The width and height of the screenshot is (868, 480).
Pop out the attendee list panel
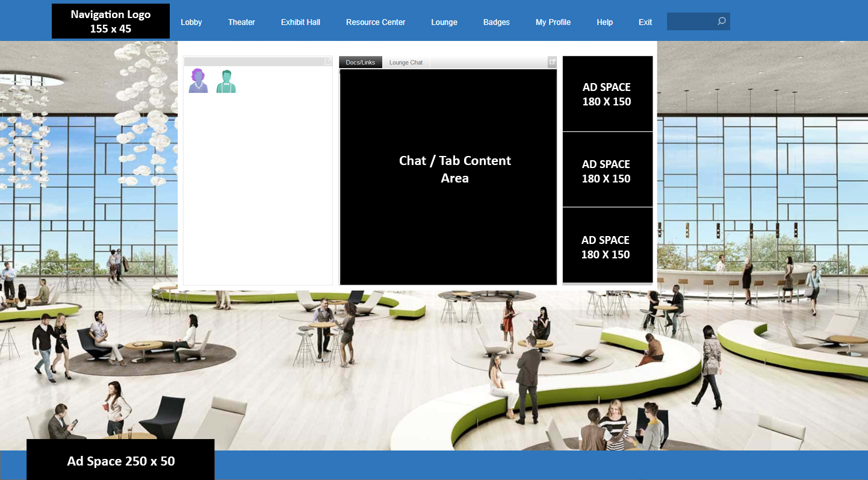click(x=328, y=61)
